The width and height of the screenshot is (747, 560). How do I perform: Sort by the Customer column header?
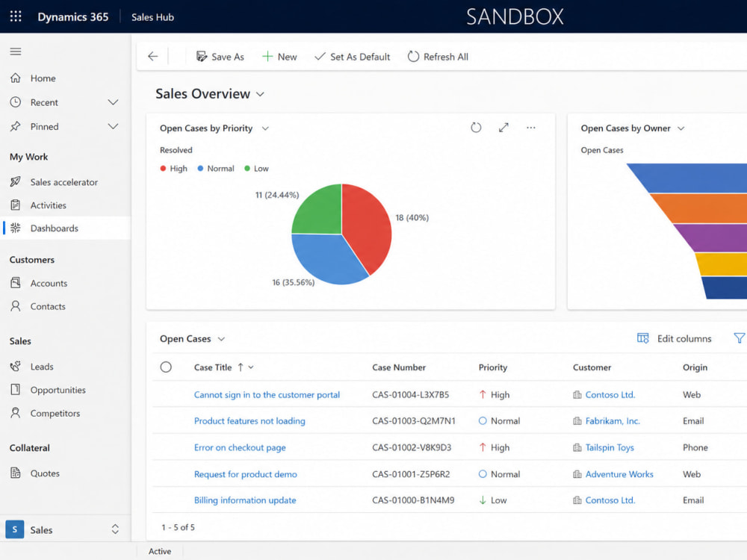coord(592,367)
